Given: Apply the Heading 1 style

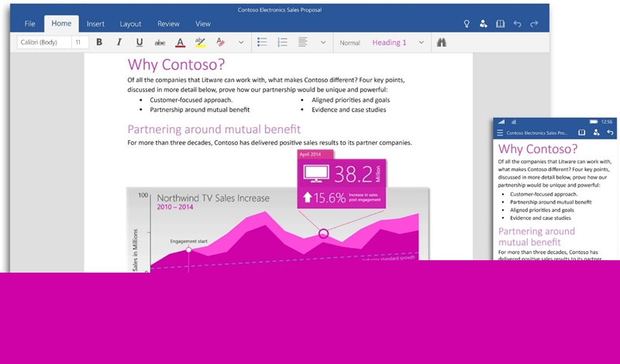Looking at the screenshot, I should point(389,43).
